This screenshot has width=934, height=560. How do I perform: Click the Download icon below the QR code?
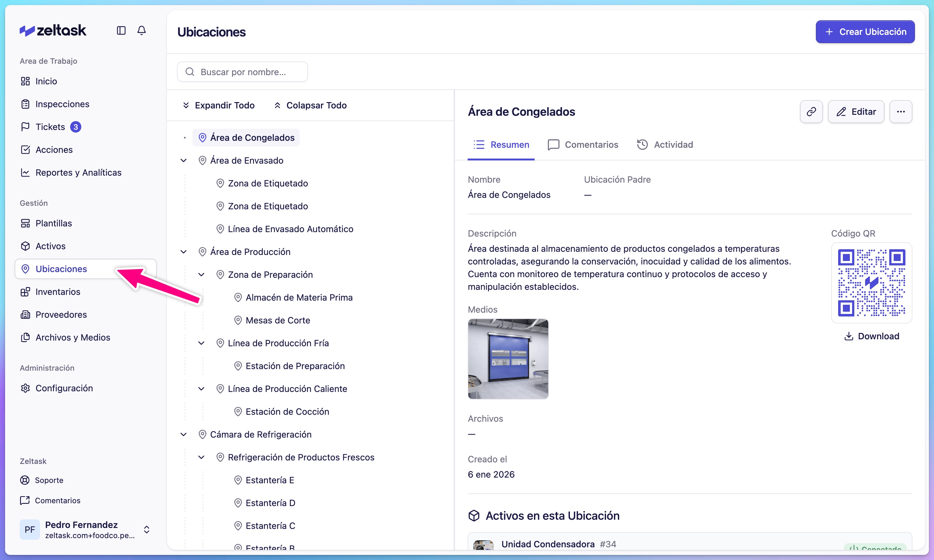849,336
